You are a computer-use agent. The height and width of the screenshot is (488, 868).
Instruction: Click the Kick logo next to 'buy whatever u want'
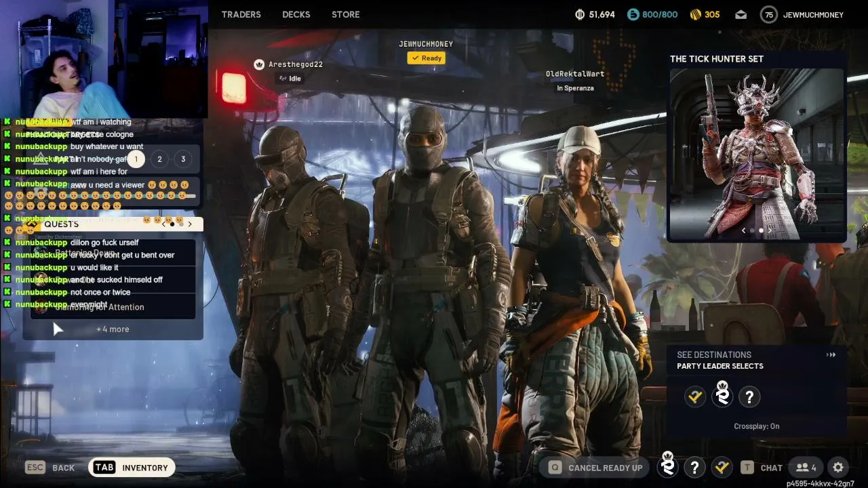7,146
